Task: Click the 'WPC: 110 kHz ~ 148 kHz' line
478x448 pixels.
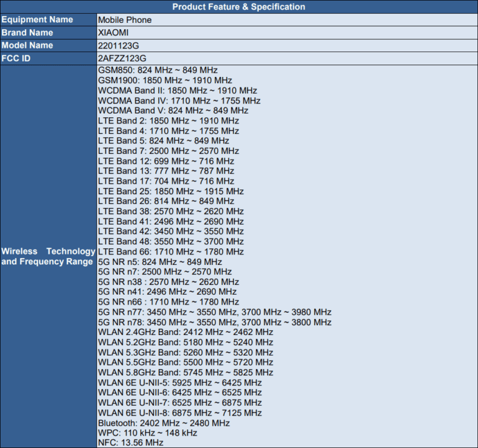Action: (148, 432)
